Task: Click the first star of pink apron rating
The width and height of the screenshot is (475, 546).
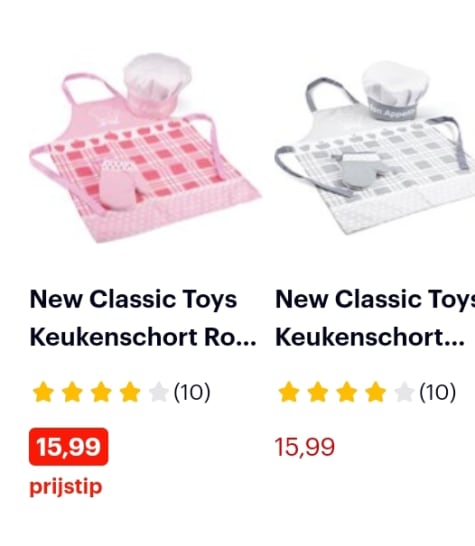Action: pos(43,392)
